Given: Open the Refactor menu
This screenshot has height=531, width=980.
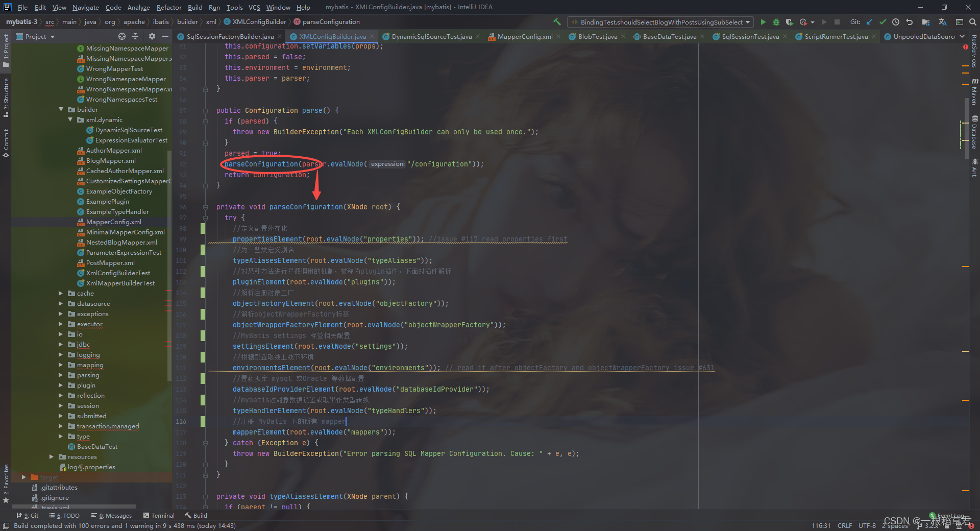Looking at the screenshot, I should click(169, 7).
